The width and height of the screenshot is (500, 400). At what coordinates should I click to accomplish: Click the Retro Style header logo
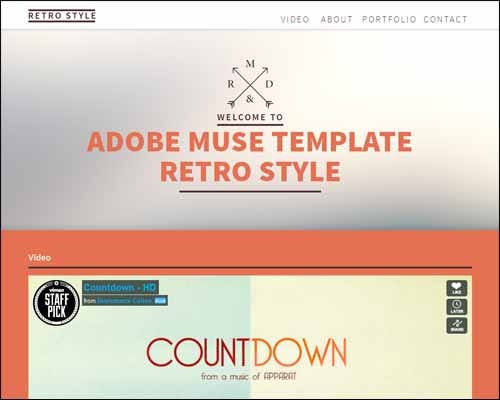(62, 16)
